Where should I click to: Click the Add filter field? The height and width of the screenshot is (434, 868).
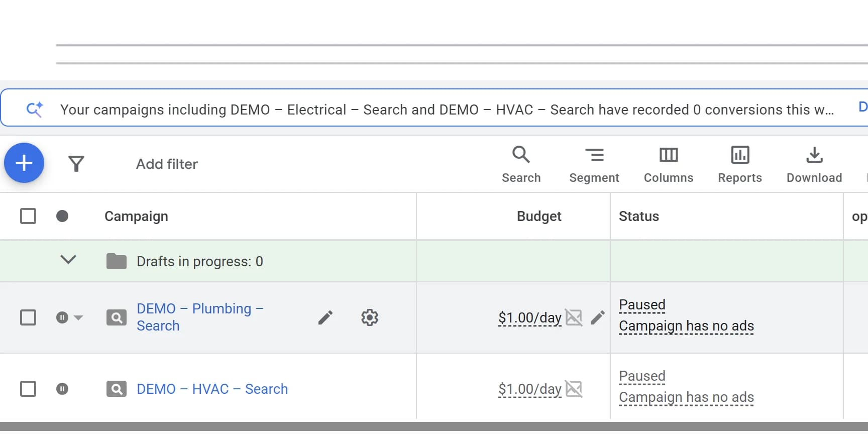click(x=167, y=164)
